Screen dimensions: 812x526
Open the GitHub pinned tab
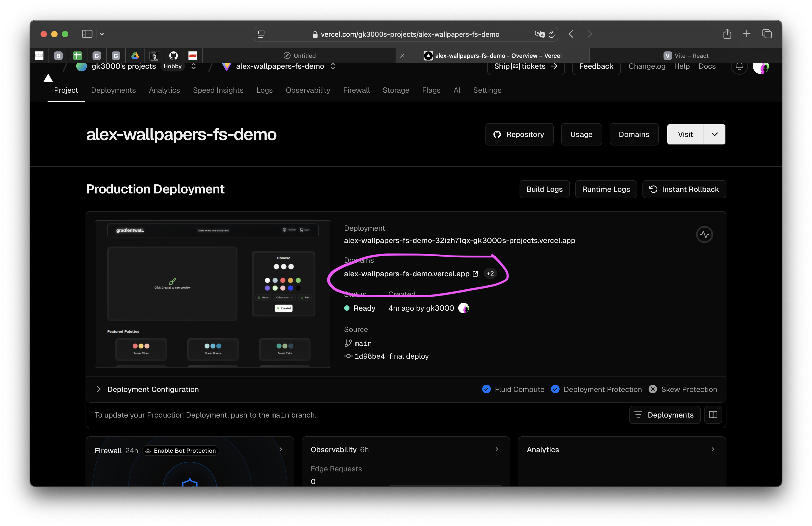pos(173,56)
